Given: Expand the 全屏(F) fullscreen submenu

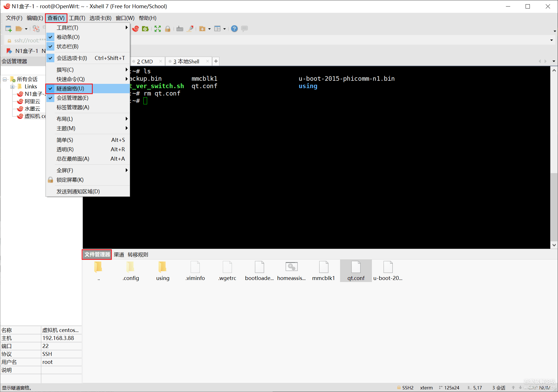Looking at the screenshot, I should tap(88, 170).
